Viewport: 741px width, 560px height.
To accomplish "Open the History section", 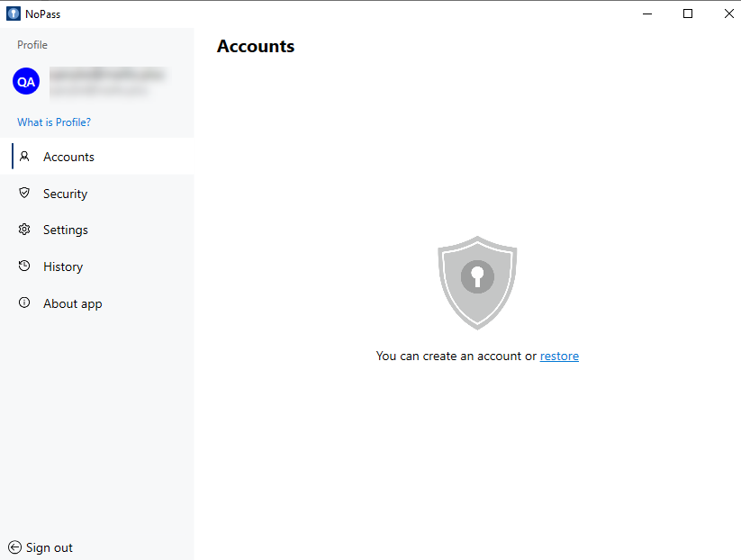I will [63, 267].
